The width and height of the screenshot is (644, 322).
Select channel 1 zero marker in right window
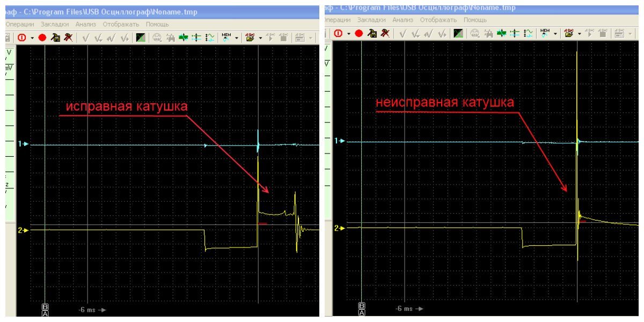(x=339, y=141)
